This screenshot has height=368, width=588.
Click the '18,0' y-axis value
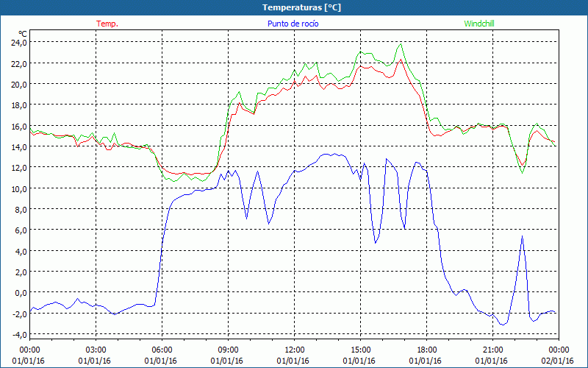pyautogui.click(x=19, y=105)
